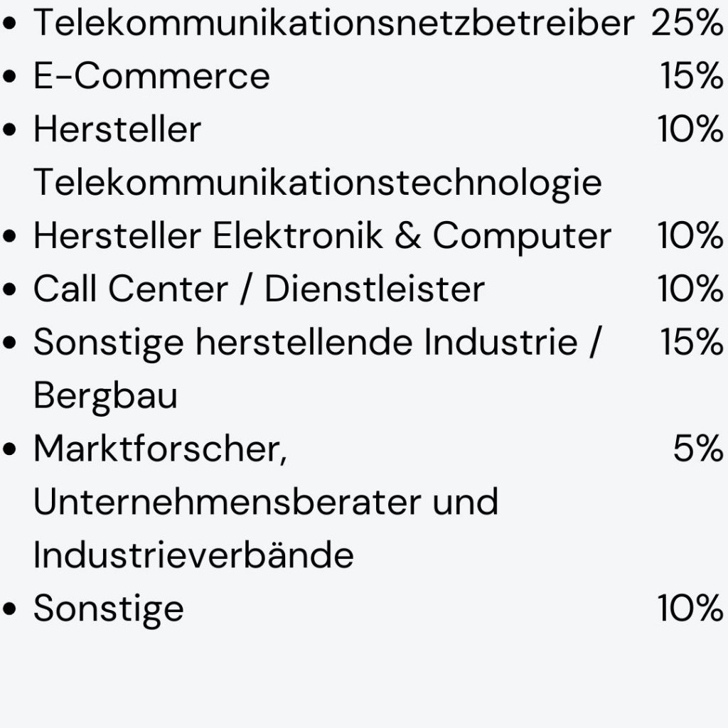Click the bullet point before Marktforscher

click(x=11, y=450)
